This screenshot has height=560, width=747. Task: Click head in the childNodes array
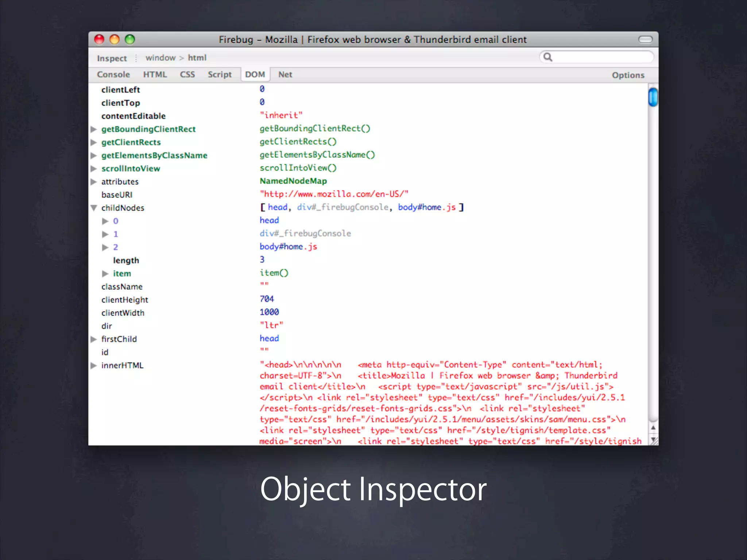[278, 207]
